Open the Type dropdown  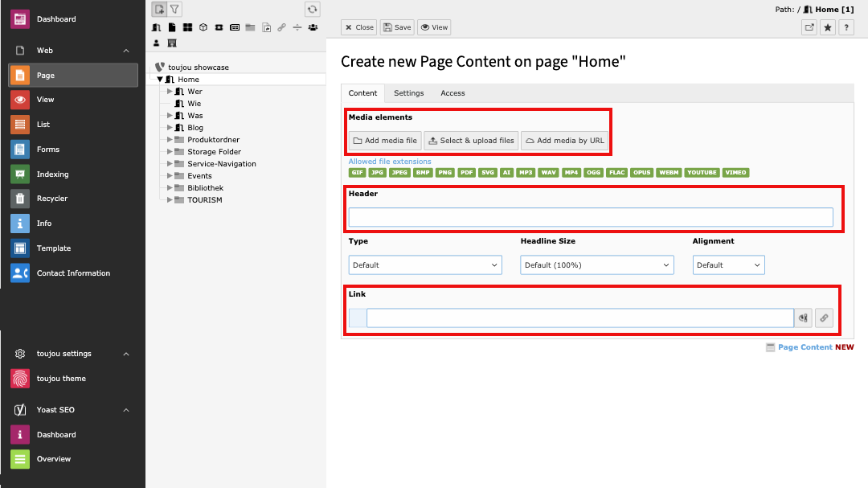425,265
